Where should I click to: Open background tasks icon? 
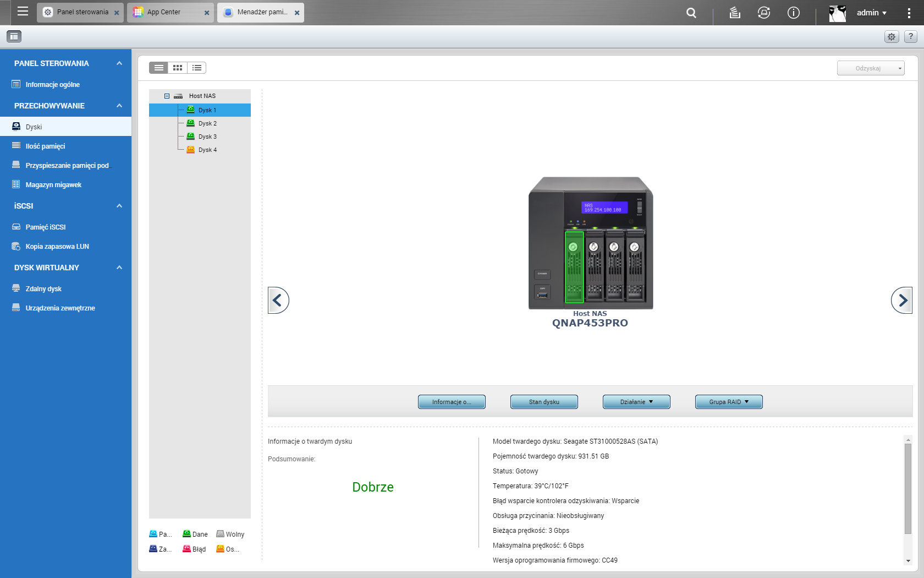[x=735, y=13]
